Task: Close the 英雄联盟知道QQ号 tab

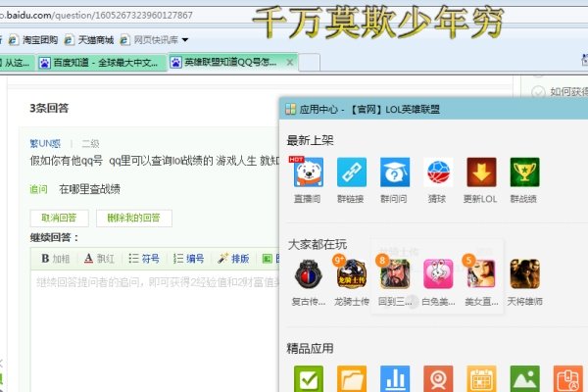Action: (x=290, y=63)
